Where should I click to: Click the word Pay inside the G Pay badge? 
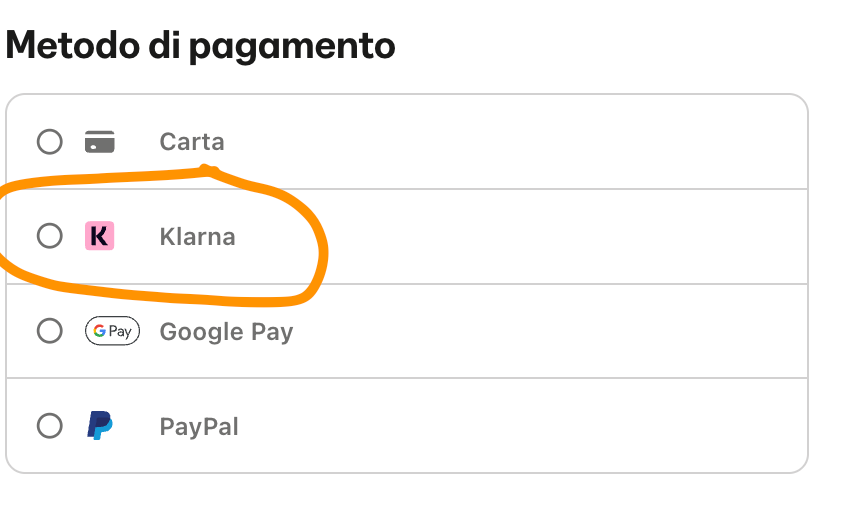120,332
